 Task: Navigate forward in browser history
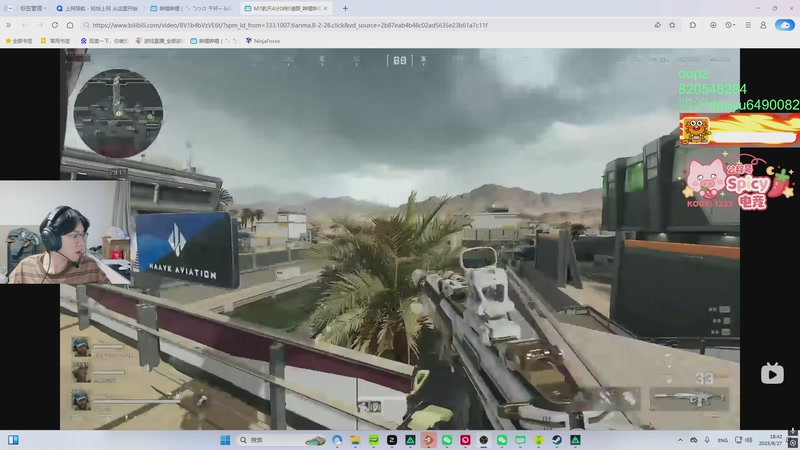[x=39, y=24]
